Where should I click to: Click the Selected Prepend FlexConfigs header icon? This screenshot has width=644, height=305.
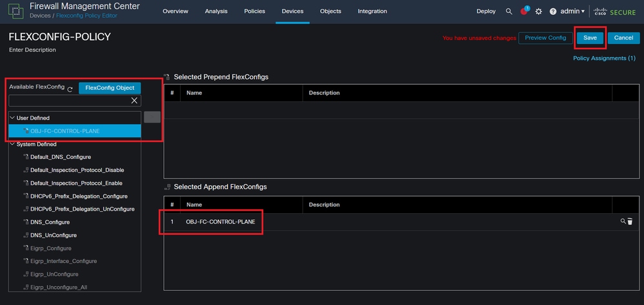(166, 77)
